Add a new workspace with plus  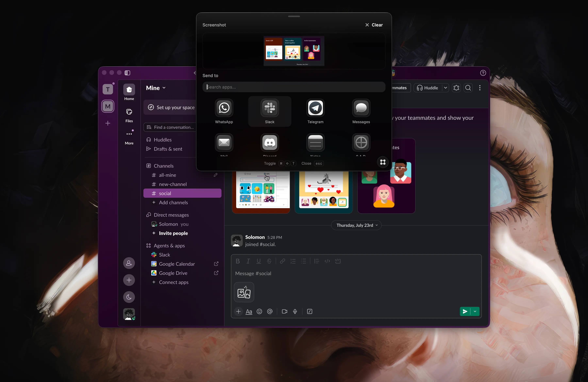click(108, 123)
